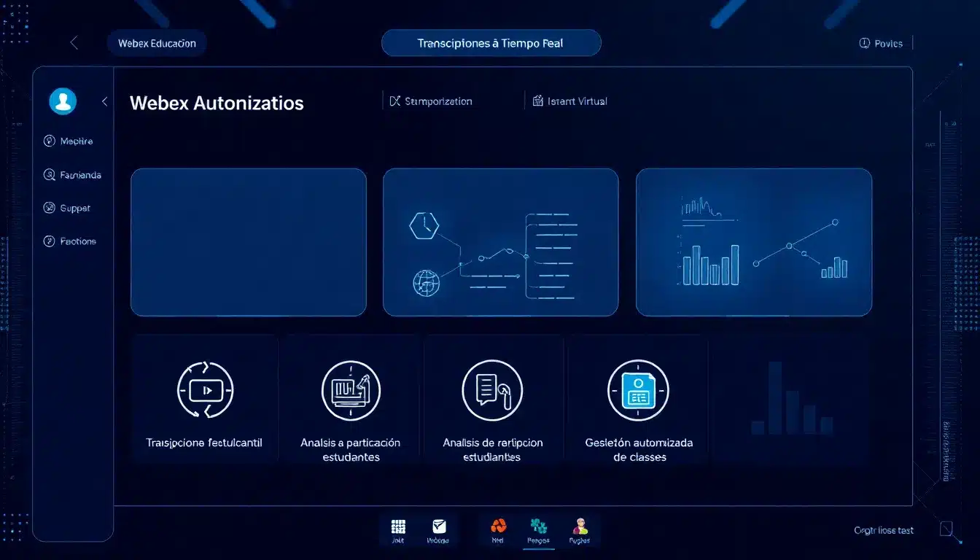Open the bar chart analytics thumbnail card
Viewport: 980px width, 560px height.
click(753, 242)
